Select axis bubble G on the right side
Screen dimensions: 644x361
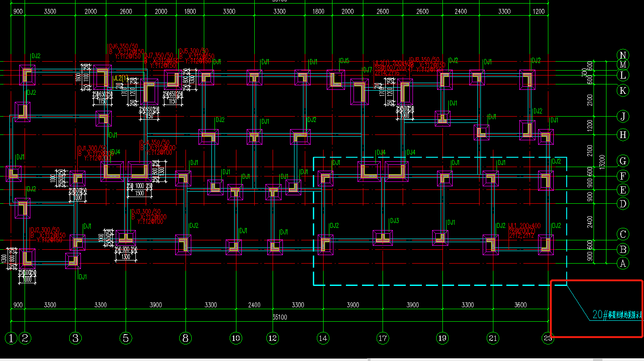623,161
